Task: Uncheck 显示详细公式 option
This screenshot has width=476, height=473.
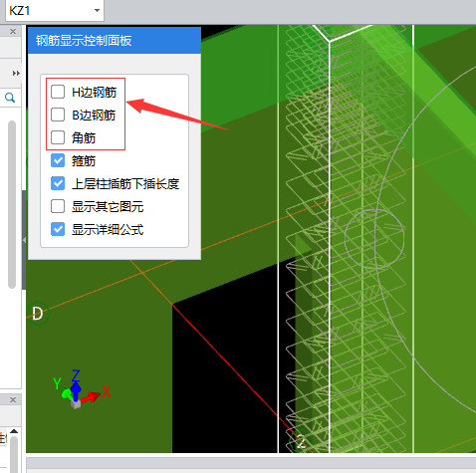Action: coord(58,229)
